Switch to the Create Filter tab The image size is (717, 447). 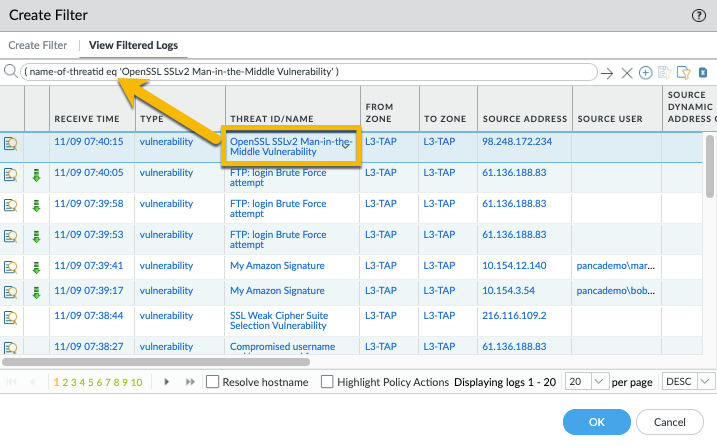[38, 45]
